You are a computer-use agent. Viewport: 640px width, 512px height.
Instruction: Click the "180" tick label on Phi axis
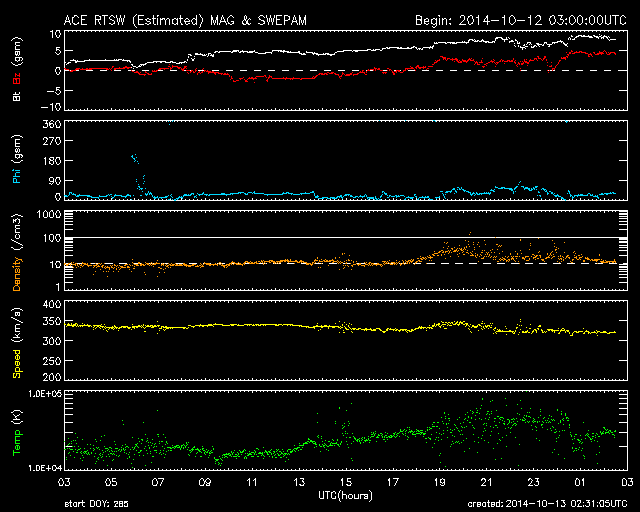pos(51,161)
